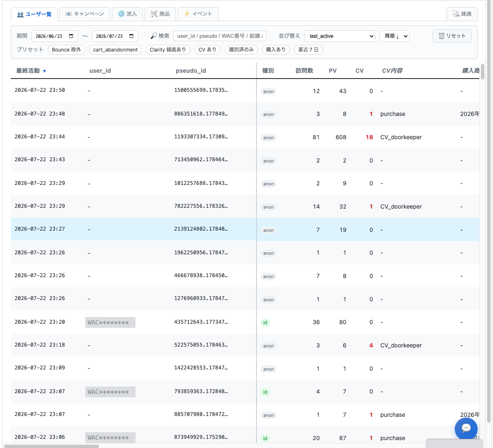Click id badge for 793859363.172848…
The image size is (493, 448).
tap(265, 392)
